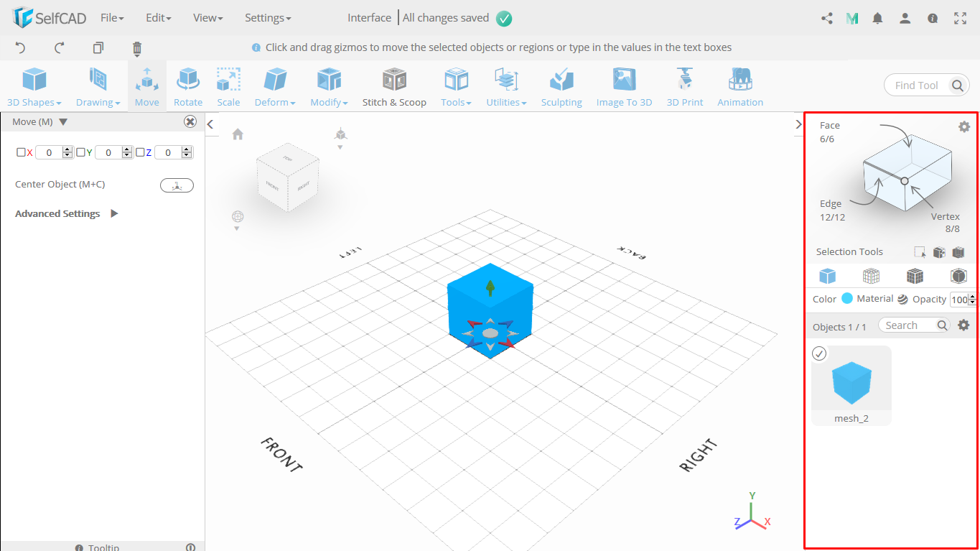Open the Stitch & Scoop tool
The height and width of the screenshot is (551, 980).
tap(394, 85)
